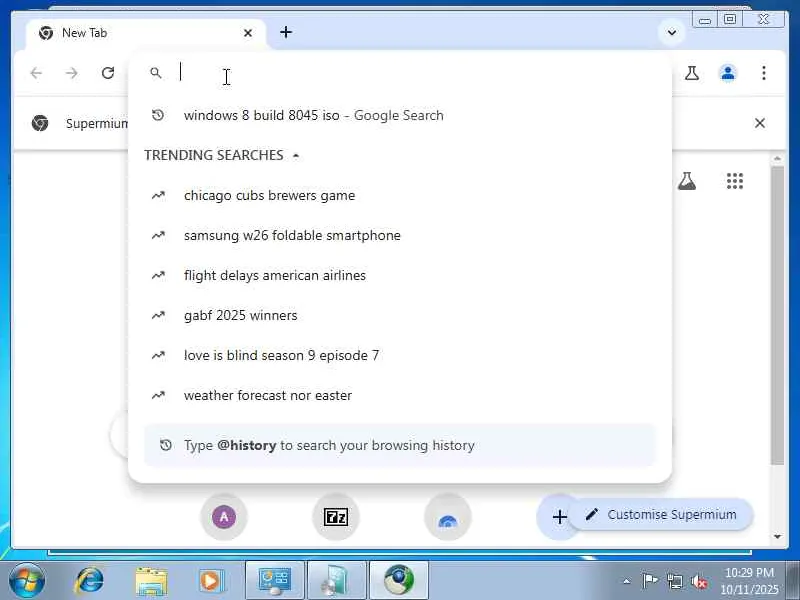Screen dimensions: 800x600
Task: Open a new tab with the plus button
Action: click(286, 32)
